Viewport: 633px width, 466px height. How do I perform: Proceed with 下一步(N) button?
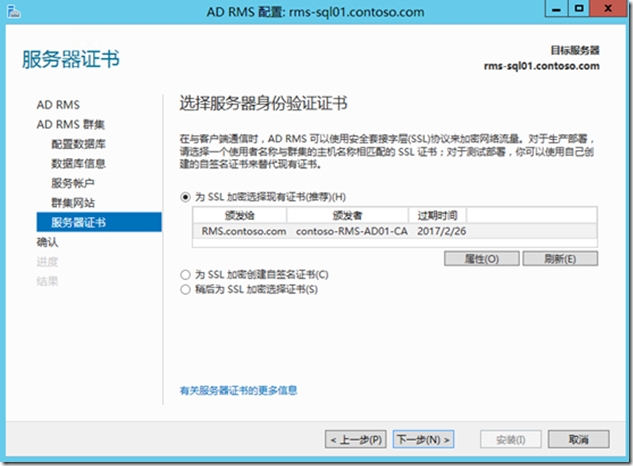click(x=423, y=439)
